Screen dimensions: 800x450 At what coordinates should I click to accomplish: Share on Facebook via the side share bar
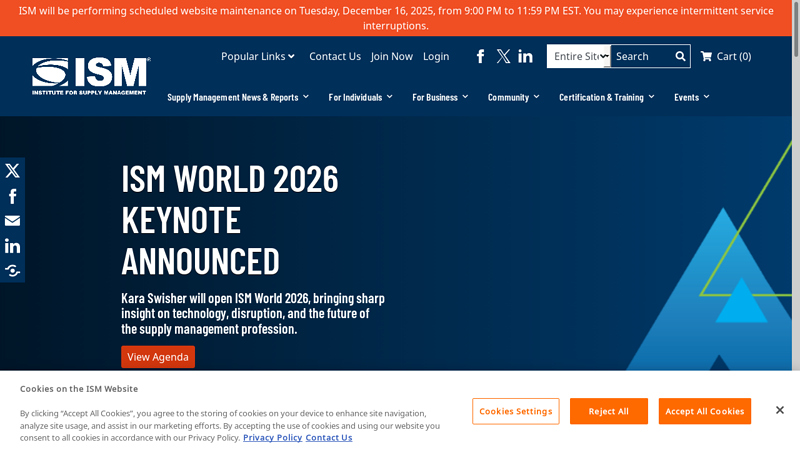pos(12,196)
